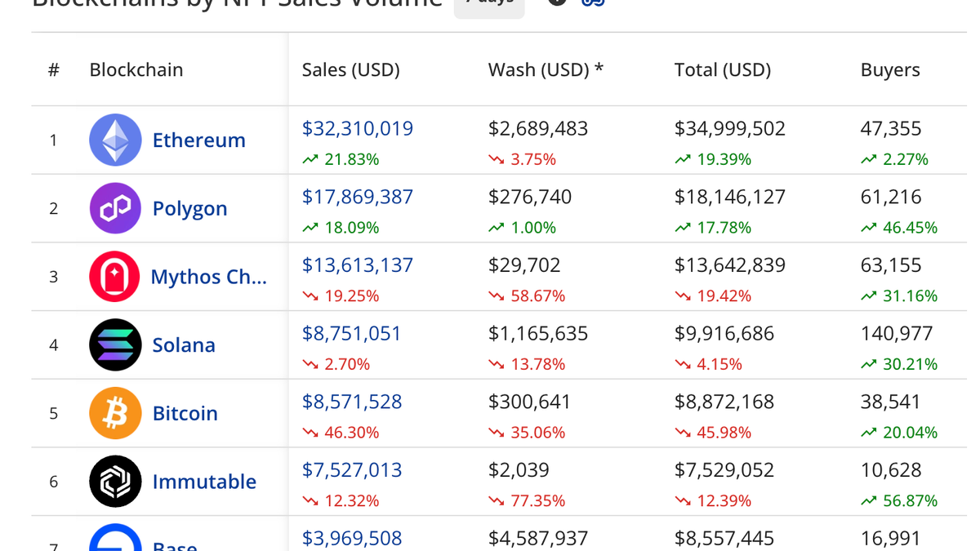The width and height of the screenshot is (980, 551).
Task: Select Base buyers count 16,991
Action: tap(891, 539)
